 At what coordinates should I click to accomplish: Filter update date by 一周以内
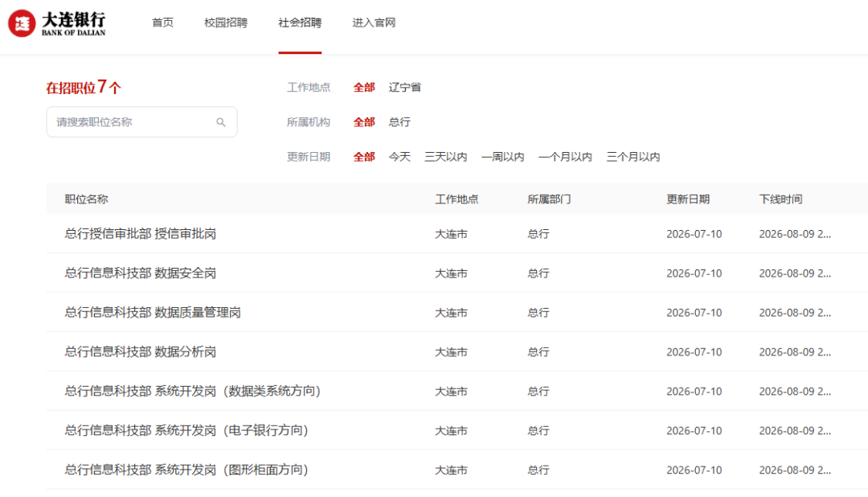tap(502, 158)
